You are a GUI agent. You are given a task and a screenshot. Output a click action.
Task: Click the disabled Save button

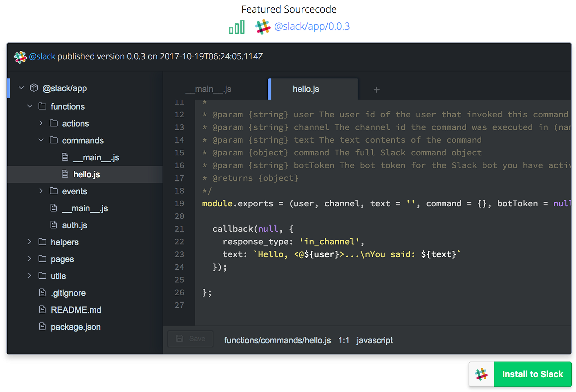[190, 339]
